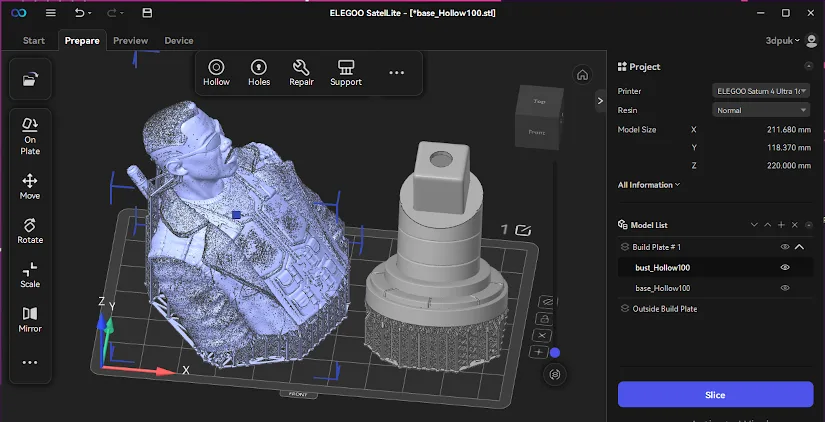Open file with the folder icon
The width and height of the screenshot is (825, 422).
tap(30, 79)
